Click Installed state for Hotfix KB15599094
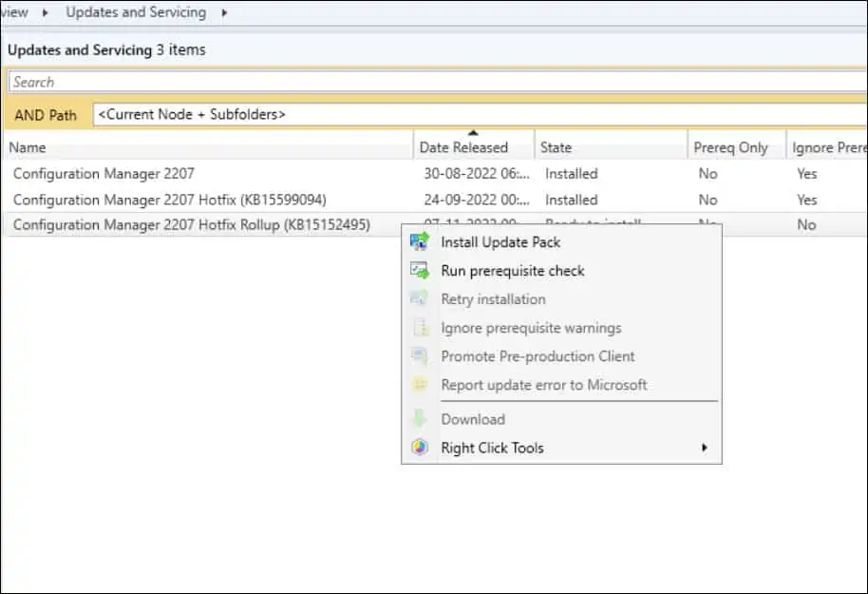The image size is (868, 594). point(572,200)
